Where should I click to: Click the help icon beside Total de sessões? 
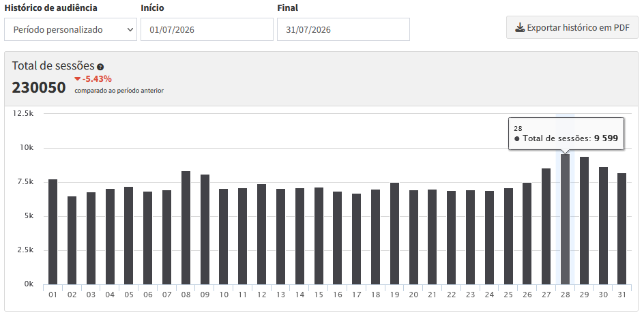click(100, 67)
